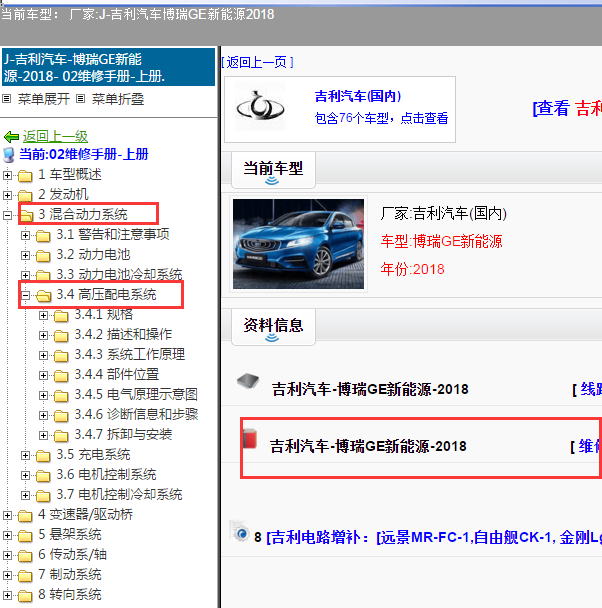Click the 查看 吉利 link at right

pos(568,108)
